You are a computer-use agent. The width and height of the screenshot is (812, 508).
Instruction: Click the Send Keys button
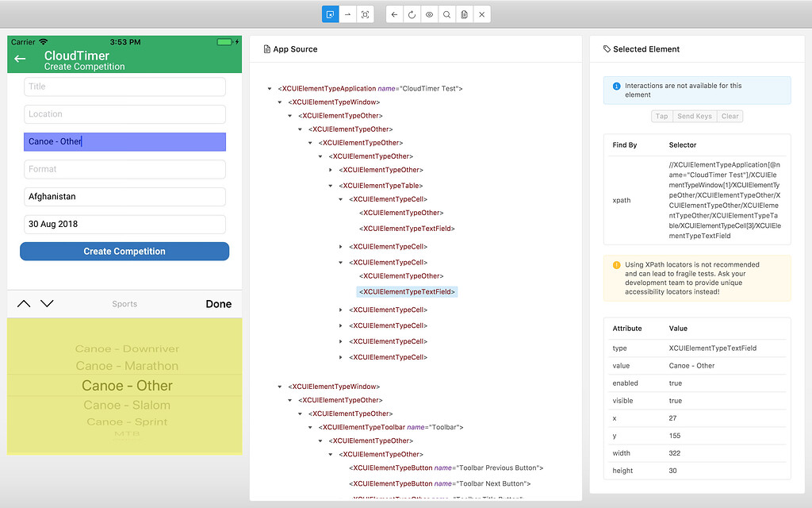(x=695, y=116)
